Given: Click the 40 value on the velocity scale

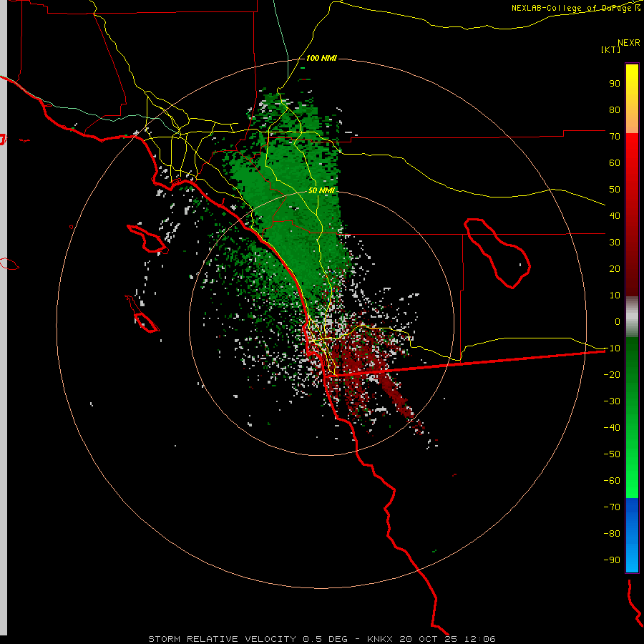Looking at the screenshot, I should (615, 215).
